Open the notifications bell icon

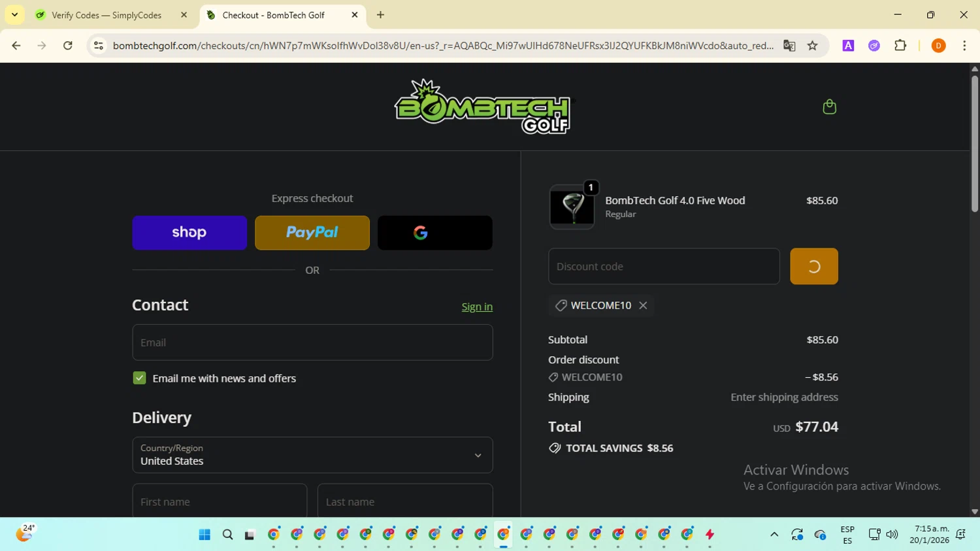coord(960,535)
